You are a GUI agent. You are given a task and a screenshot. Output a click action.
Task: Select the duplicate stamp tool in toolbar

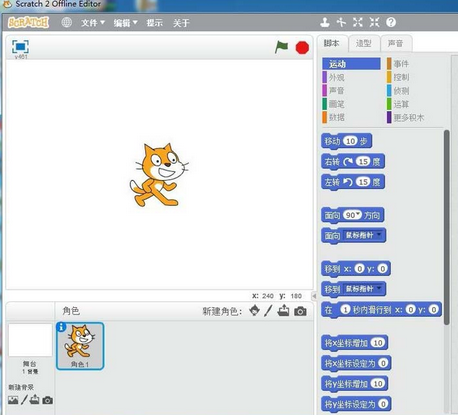click(325, 23)
